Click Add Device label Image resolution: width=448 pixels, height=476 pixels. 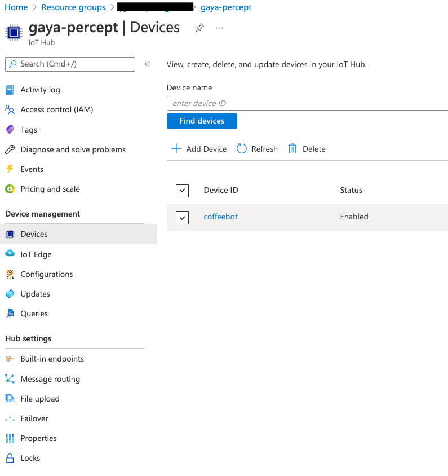[x=207, y=149]
